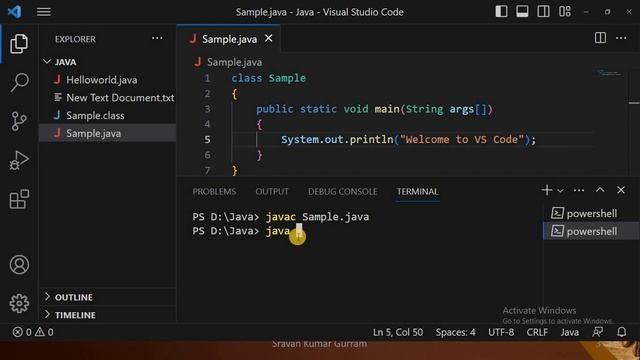Screen dimensions: 640x360
Task: Open New Text Document.txt file
Action: (114, 98)
